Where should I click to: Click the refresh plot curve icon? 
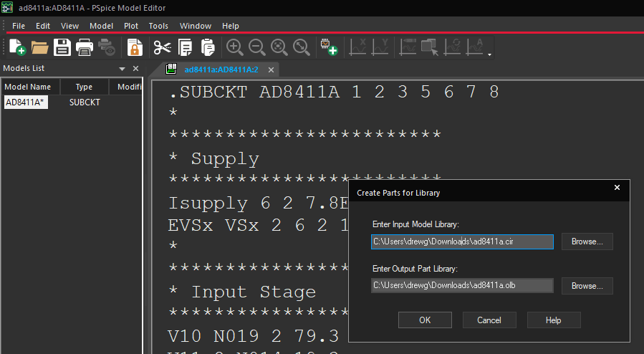pos(453,47)
